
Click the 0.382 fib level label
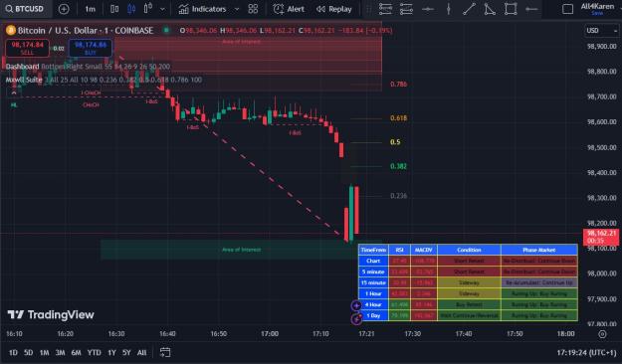click(x=398, y=166)
